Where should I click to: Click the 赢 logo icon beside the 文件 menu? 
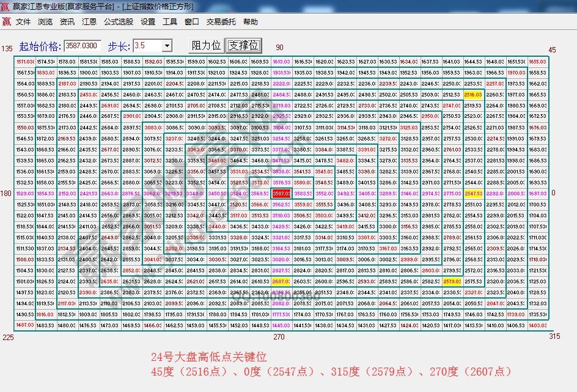tap(7, 21)
